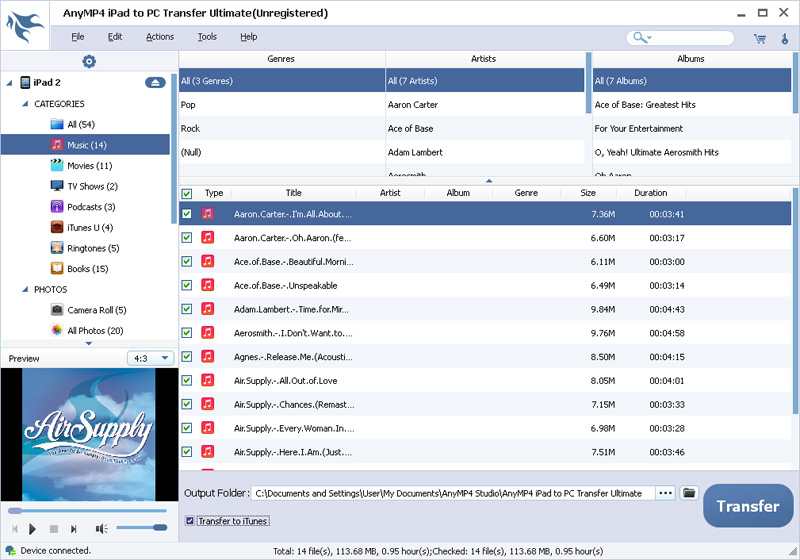Uncheck Aerosmith.-.I.Don't.Want.to track checkbox
This screenshot has width=800, height=560.
(x=187, y=333)
